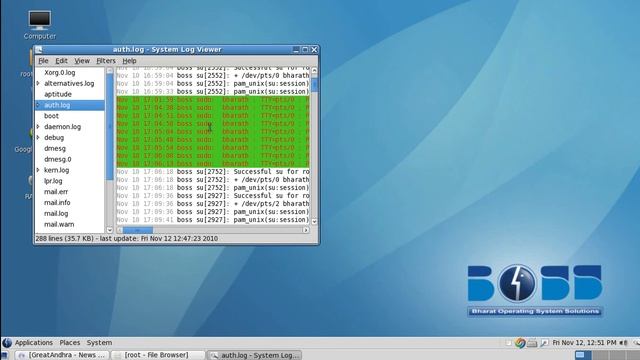Click the BOSS logo Applications menu icon
Screen dimensions: 640x360
point(7,342)
